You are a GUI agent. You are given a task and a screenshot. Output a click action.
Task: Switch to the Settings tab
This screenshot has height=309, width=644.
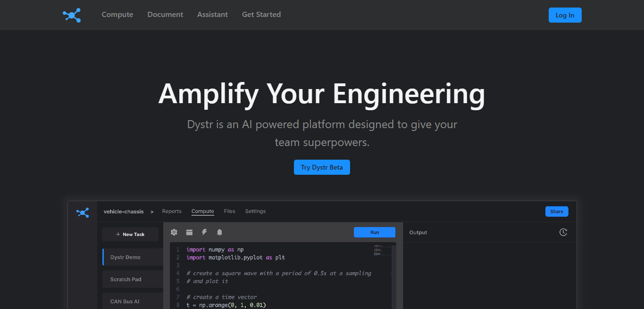click(x=255, y=211)
